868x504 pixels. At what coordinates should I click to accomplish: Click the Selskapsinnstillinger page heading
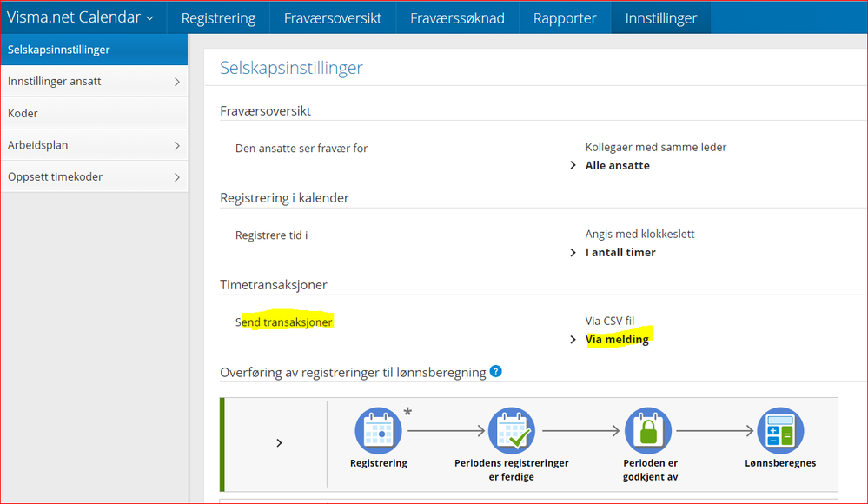pos(291,68)
